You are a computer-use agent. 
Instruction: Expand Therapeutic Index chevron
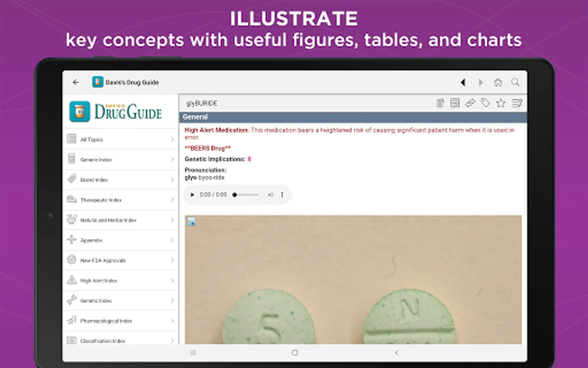coord(172,200)
